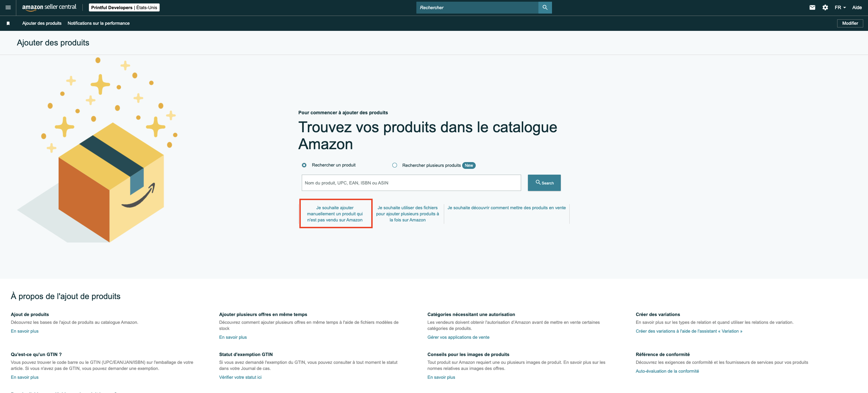Click the 'New' badge beside multiple products
The width and height of the screenshot is (868, 393).
coord(469,165)
